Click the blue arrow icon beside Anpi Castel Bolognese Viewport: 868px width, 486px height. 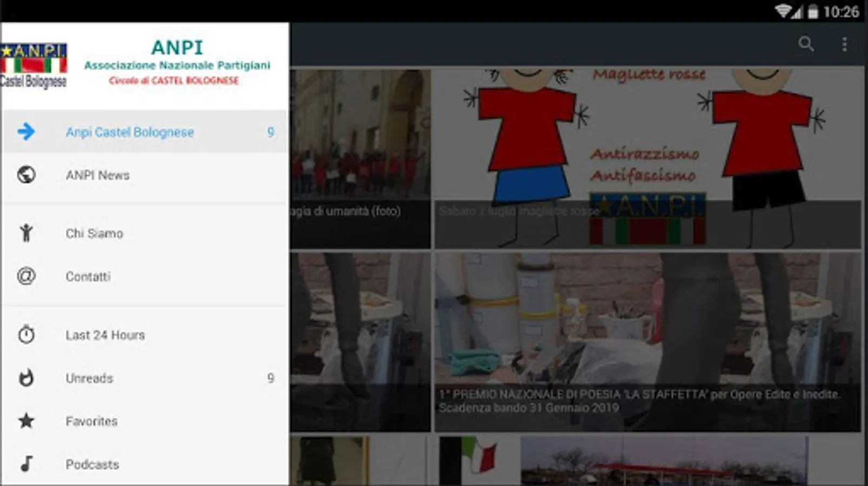26,131
